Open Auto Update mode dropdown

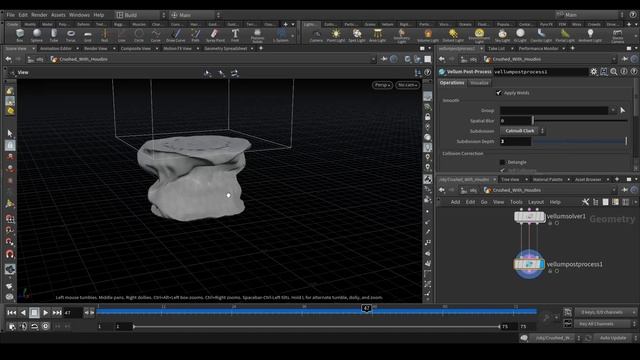coord(616,338)
